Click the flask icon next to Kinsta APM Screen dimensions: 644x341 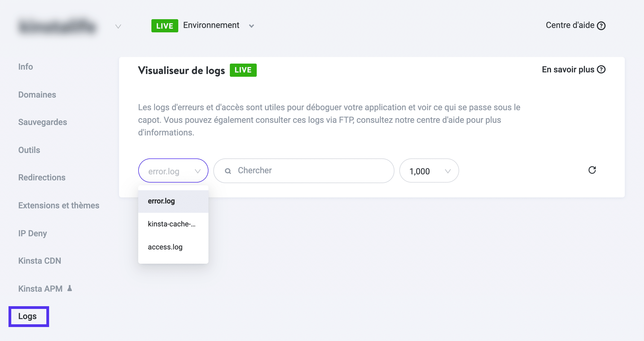coord(70,288)
